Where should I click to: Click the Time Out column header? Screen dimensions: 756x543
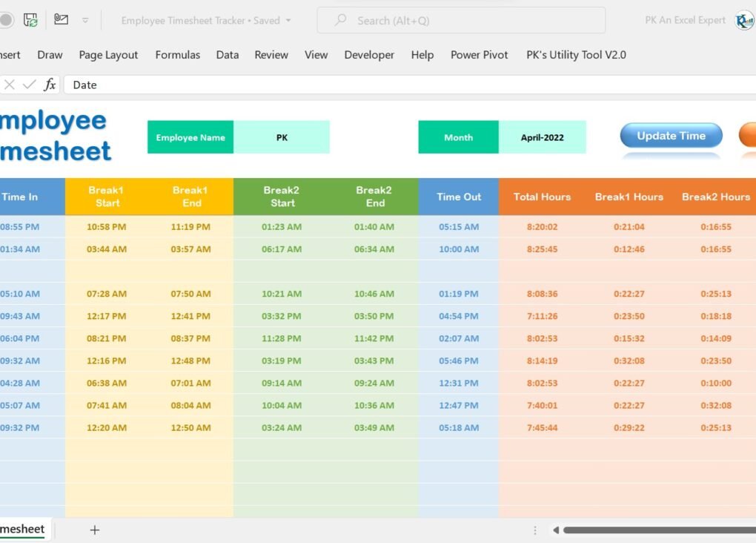[x=459, y=197]
